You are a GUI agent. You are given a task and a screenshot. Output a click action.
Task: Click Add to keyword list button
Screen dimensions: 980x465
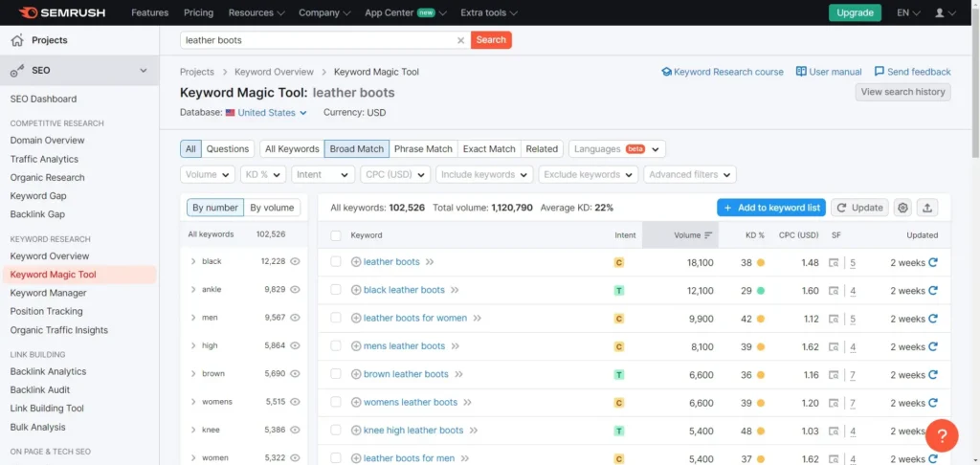[771, 208]
